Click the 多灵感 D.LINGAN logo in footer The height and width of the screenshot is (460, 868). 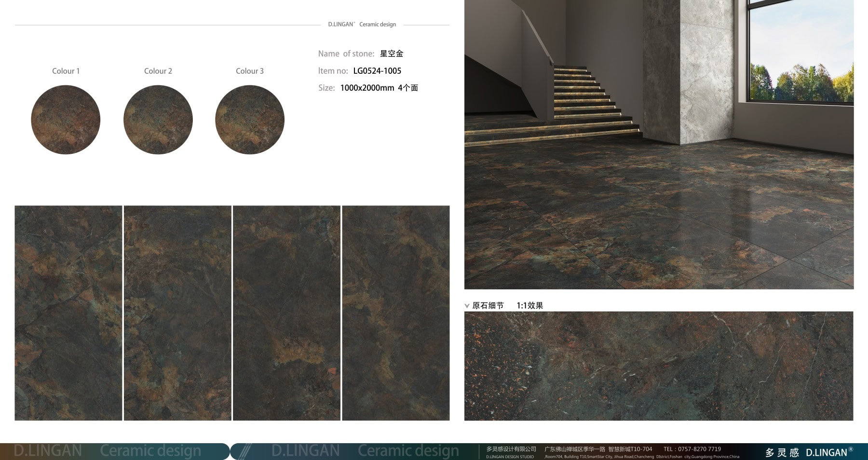pos(808,452)
